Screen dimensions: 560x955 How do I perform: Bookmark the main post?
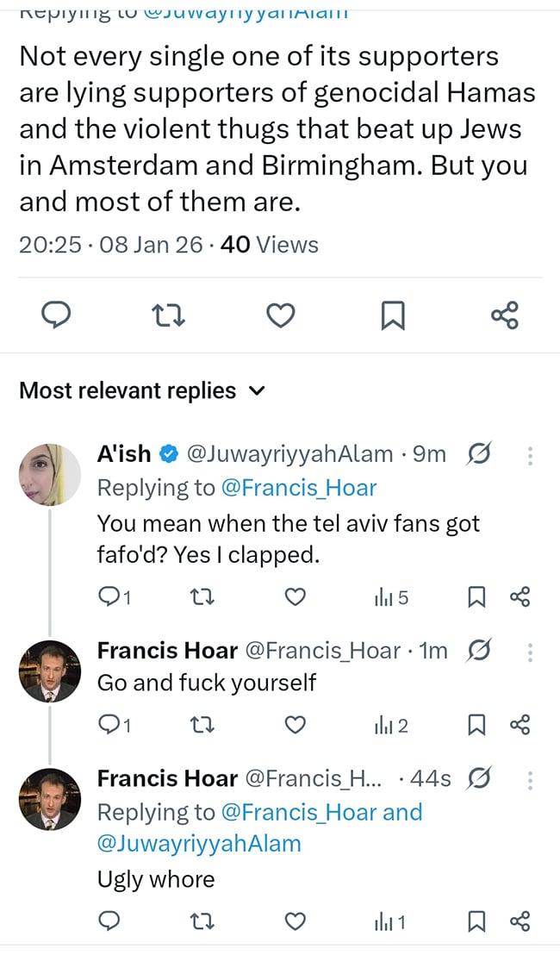click(x=392, y=315)
